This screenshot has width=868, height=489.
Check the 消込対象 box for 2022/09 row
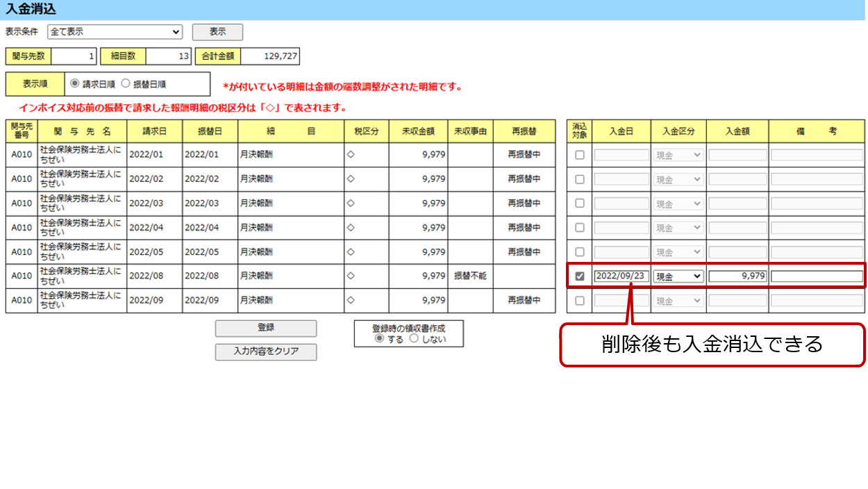[x=579, y=301]
